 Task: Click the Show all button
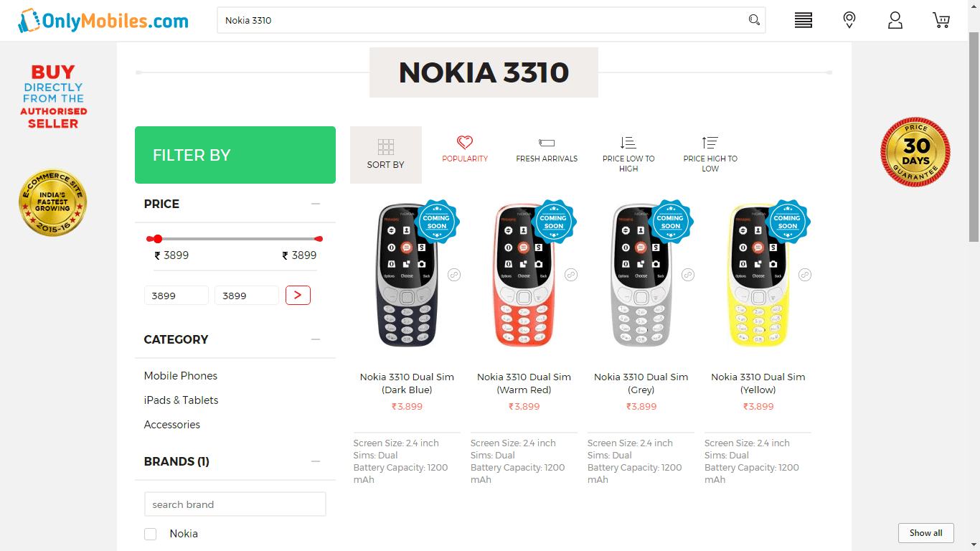pos(925,533)
